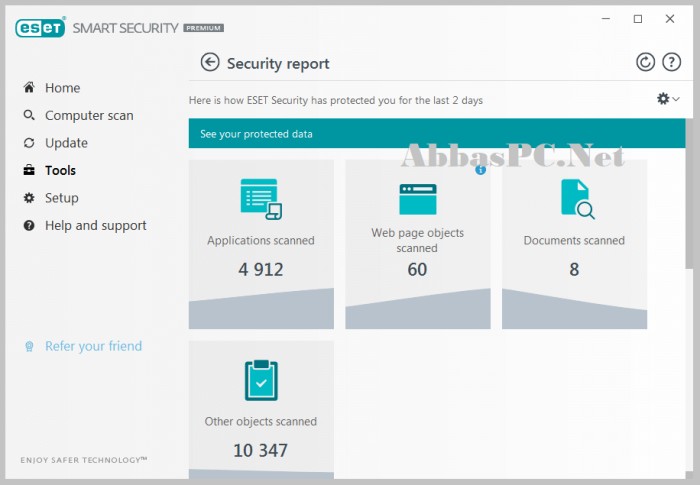Click the Documents scanned file icon
The image size is (700, 485).
[x=578, y=199]
